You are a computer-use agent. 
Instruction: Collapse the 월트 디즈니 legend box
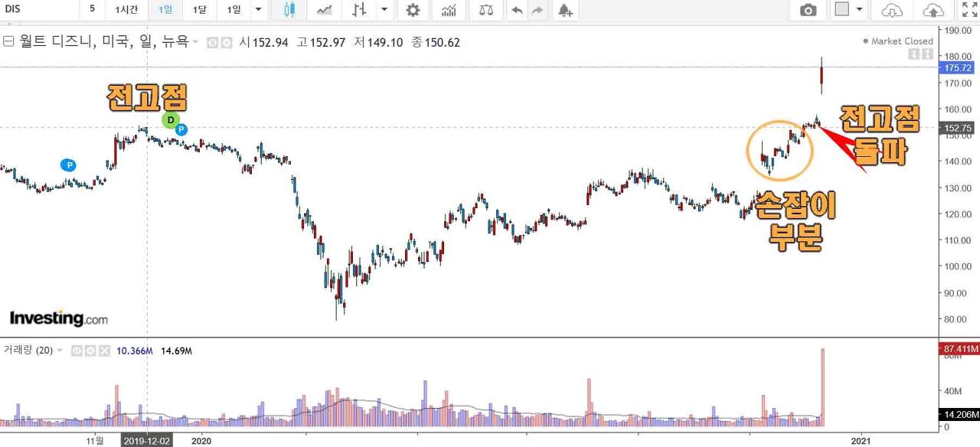(x=8, y=42)
